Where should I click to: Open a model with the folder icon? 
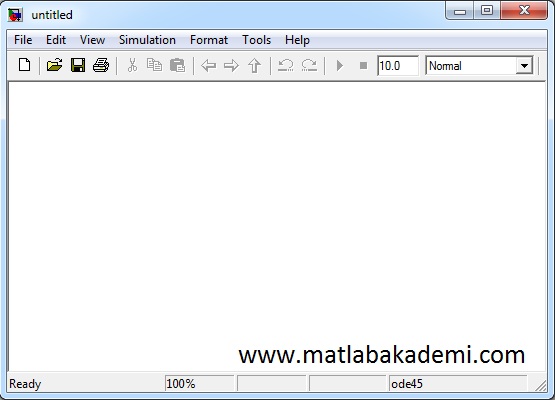55,65
